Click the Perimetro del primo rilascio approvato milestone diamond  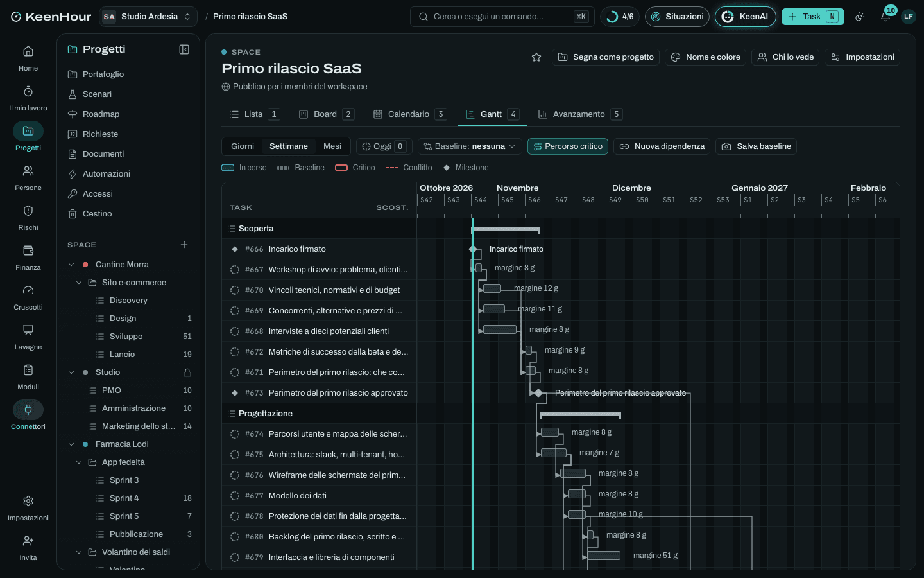[x=538, y=393]
